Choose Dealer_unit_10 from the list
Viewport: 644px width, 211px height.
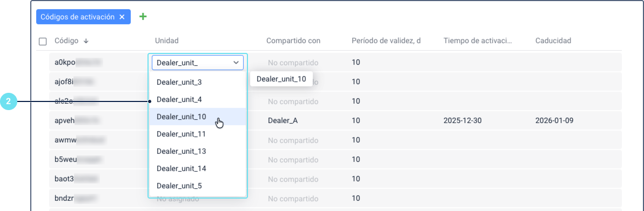198,117
